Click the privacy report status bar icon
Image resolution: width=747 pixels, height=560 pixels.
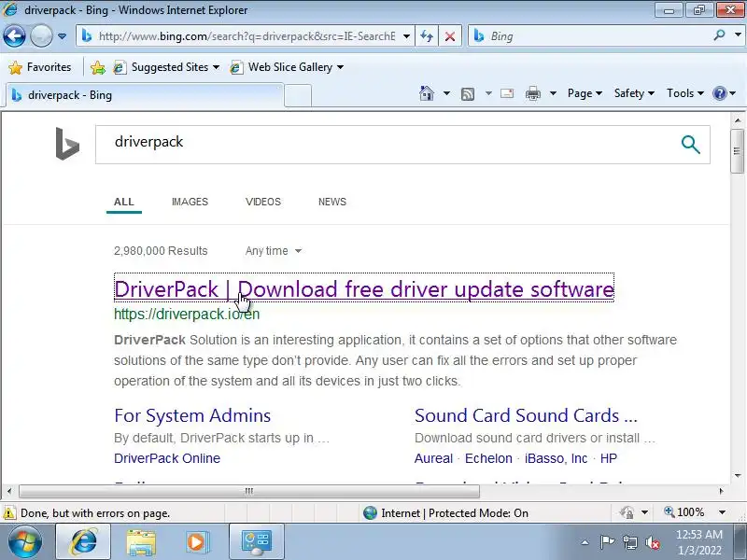[x=627, y=512]
